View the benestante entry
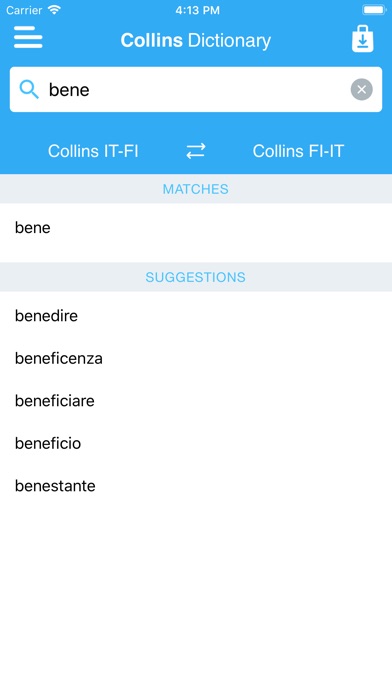 tap(196, 486)
